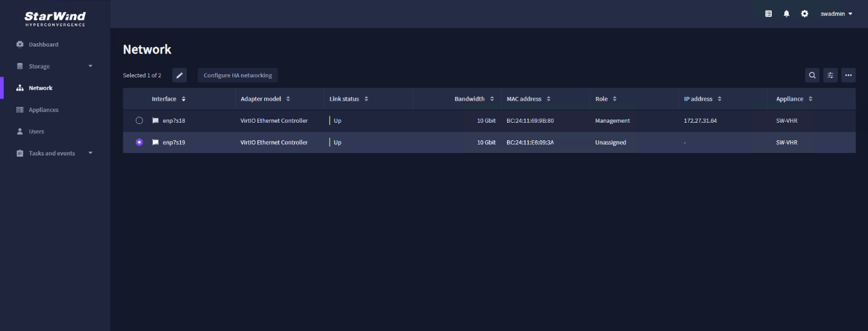This screenshot has width=868, height=331.
Task: Click MAC address BC:24:11:E6:09:3A
Action: pyautogui.click(x=530, y=142)
